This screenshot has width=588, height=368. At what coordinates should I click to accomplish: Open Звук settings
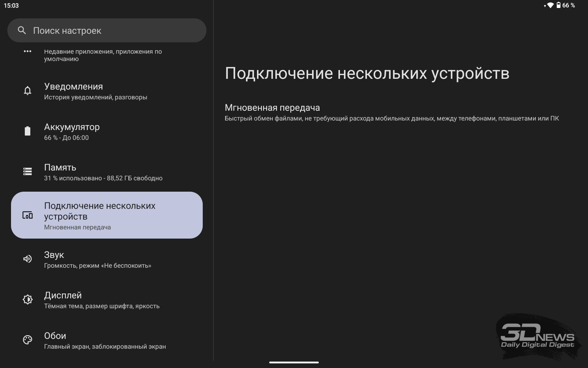click(x=107, y=259)
